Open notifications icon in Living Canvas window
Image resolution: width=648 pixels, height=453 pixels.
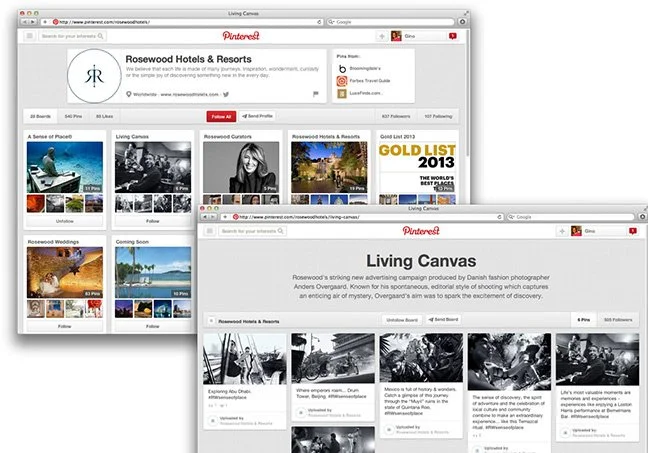coord(633,231)
